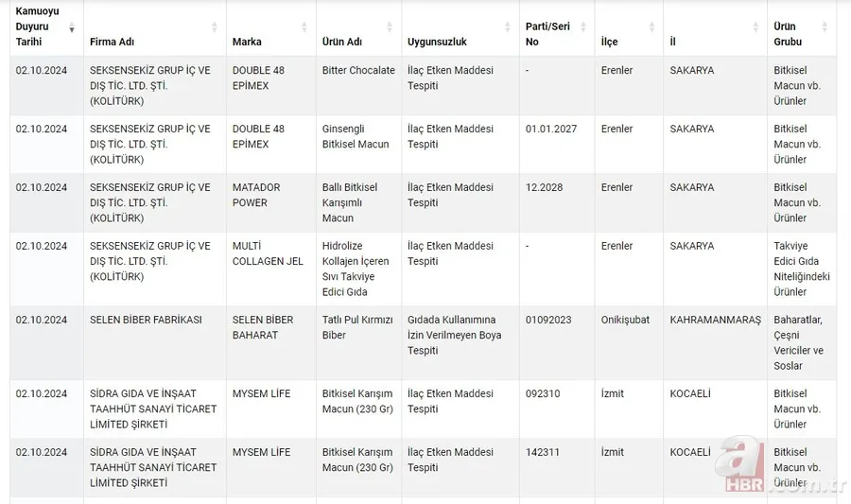Viewport: 851px width, 504px height.
Task: Click MULTI COLLAGEN JEL brand cell
Action: pos(268,253)
